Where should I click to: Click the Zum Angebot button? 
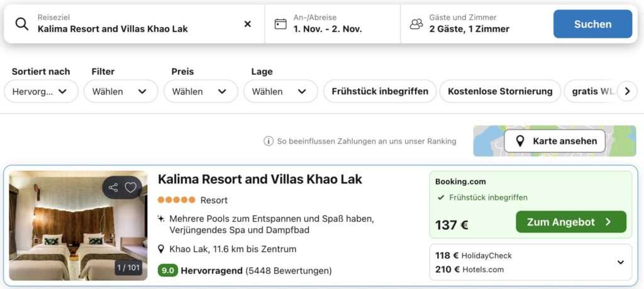570,222
